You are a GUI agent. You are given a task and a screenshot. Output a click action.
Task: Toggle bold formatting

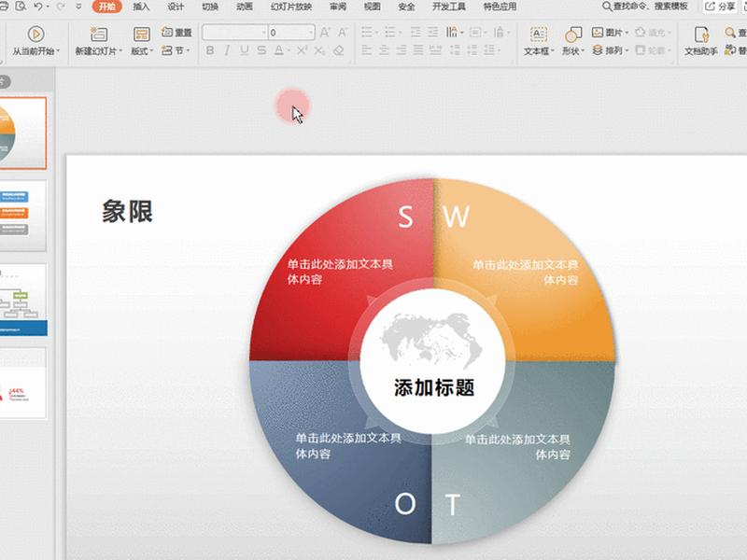tap(210, 50)
